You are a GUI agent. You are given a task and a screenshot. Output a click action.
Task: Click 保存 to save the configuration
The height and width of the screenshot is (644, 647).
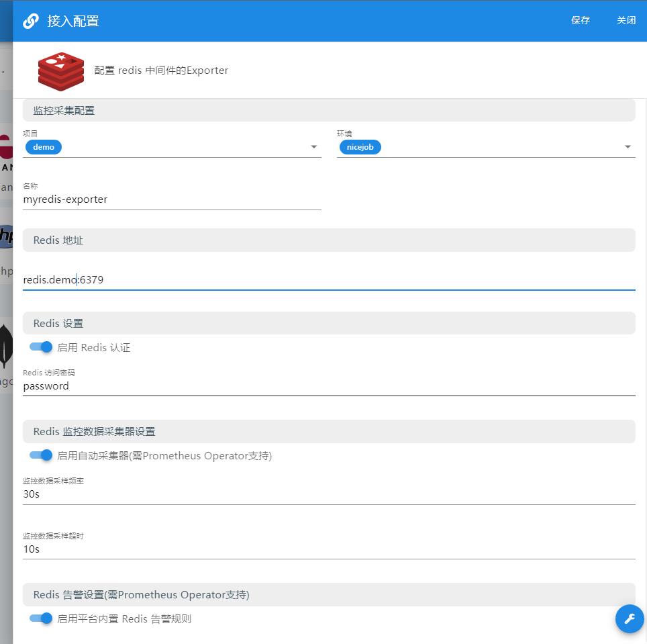tap(580, 20)
